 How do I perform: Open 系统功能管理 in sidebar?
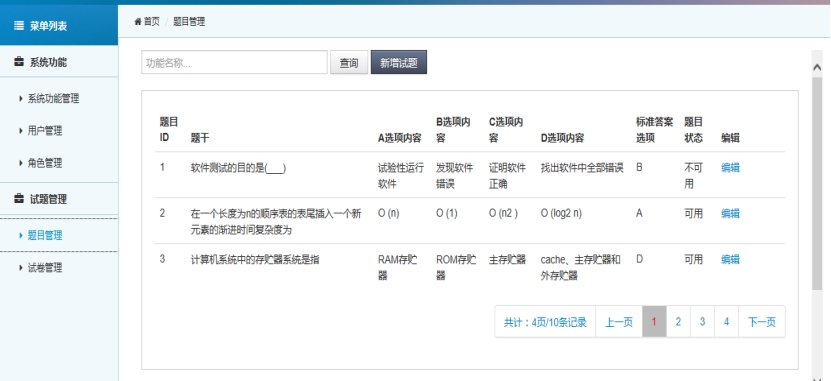click(x=53, y=99)
